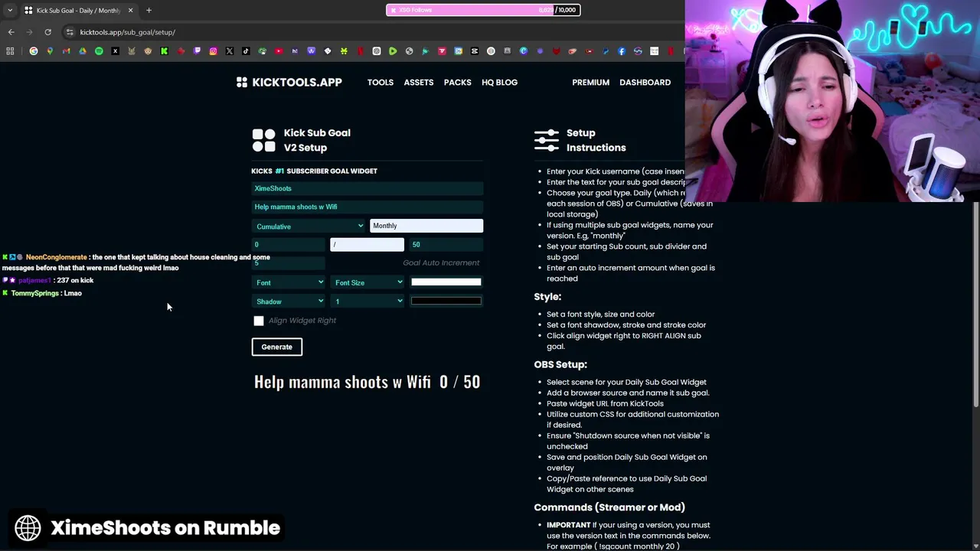Reload the kicktools page
This screenshot has width=980, height=551.
(47, 32)
